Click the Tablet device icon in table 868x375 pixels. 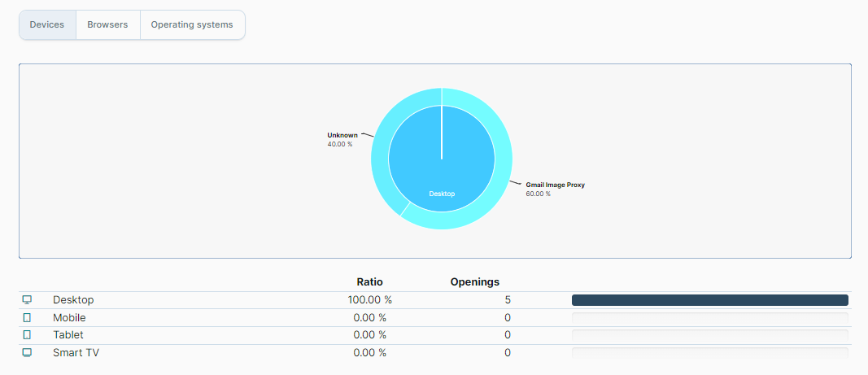click(27, 335)
